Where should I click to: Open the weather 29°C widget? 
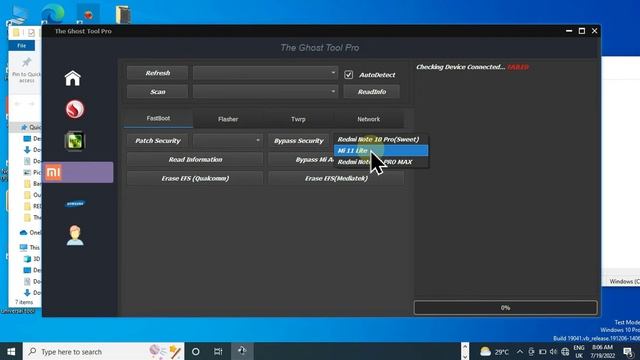[494, 351]
